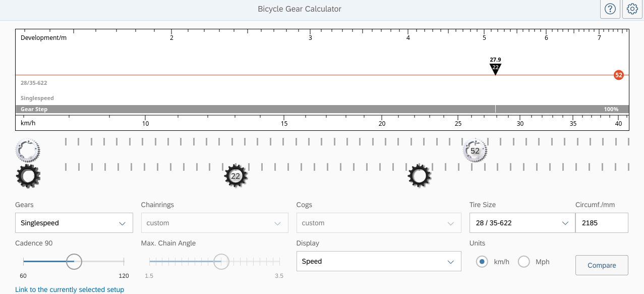644x294 pixels.
Task: Open the settings gear icon
Action: pos(632,9)
